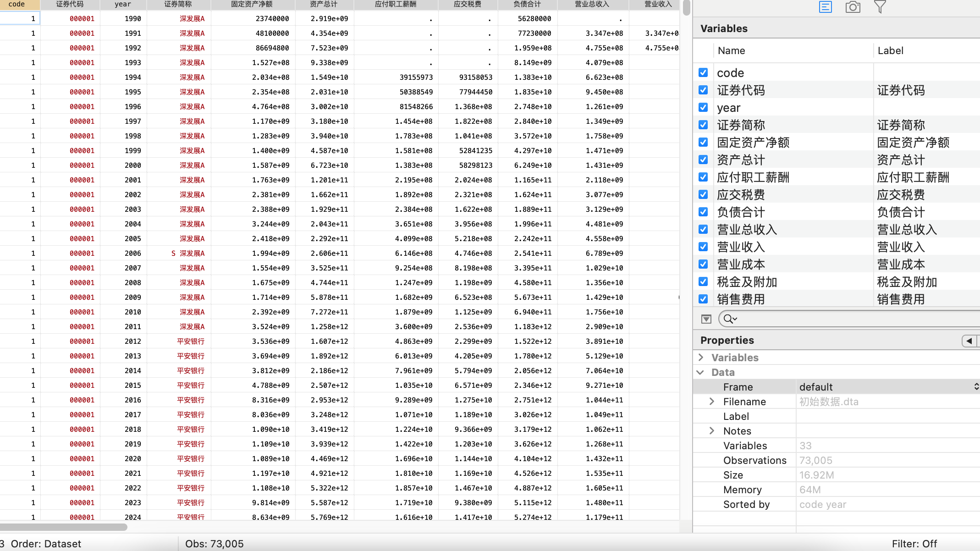Uncheck the 'year' variable checkbox
Screen dimensions: 980x551
coord(703,107)
